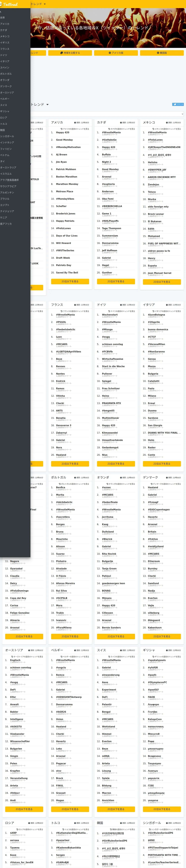The width and height of the screenshot is (186, 868).
Task: Click the concert crowd banner image
Action: pos(108,28)
